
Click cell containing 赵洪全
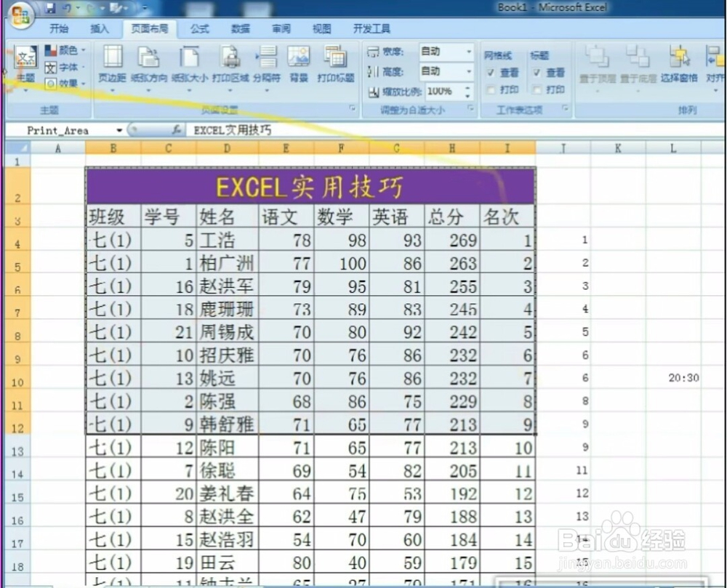coord(227,516)
